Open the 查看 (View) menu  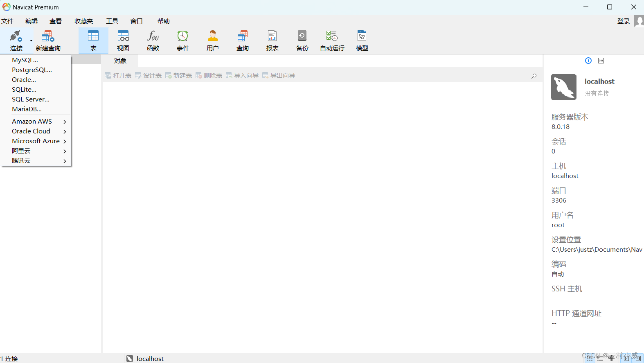56,21
